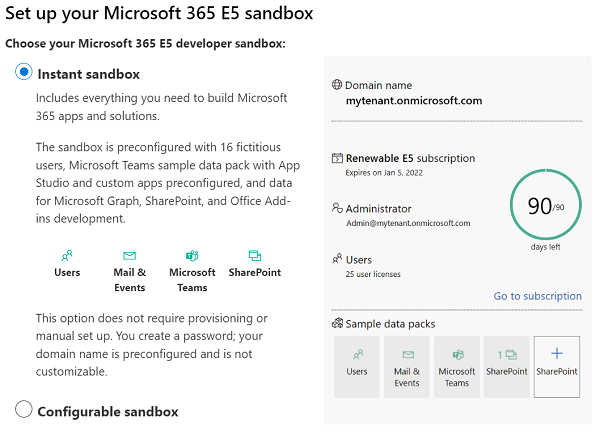Click the mytenant.onmicrosoft.com domain name

(x=414, y=101)
